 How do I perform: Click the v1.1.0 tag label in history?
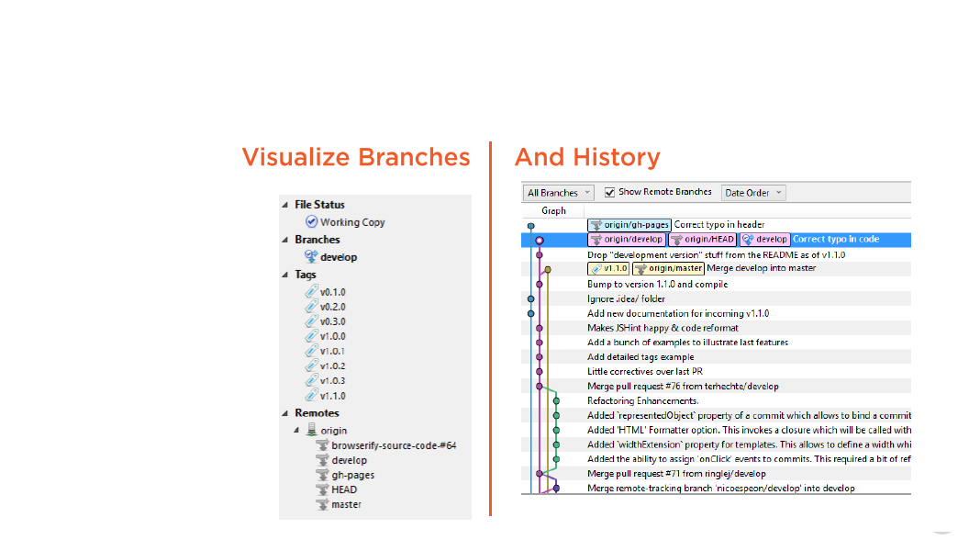608,268
